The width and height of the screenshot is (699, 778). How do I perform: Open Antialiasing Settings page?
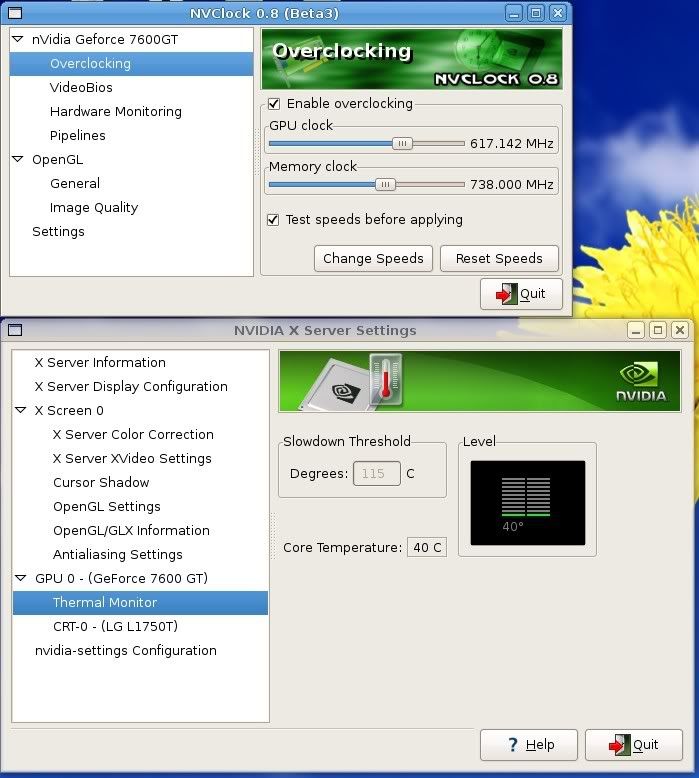118,554
